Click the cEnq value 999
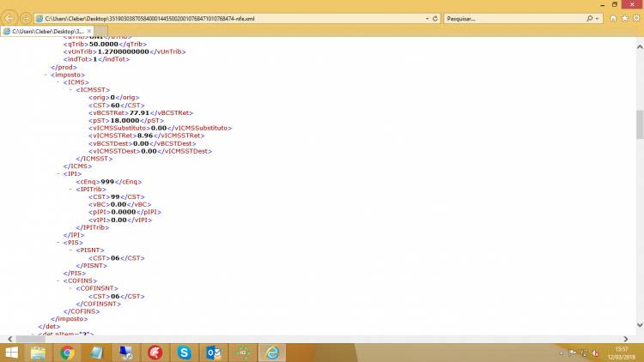 coord(107,181)
